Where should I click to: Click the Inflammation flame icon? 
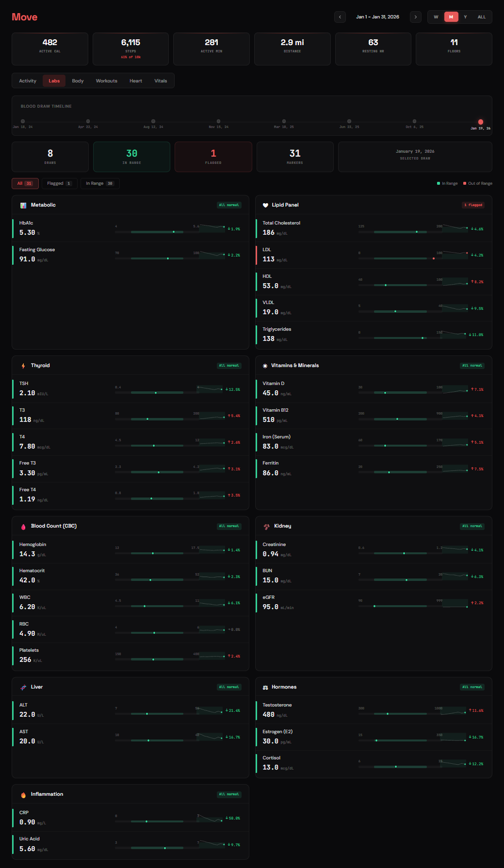click(23, 795)
